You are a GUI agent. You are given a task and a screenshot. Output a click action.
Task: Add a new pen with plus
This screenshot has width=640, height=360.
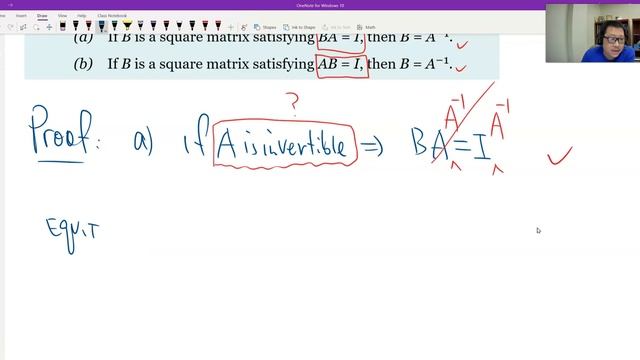tap(231, 27)
